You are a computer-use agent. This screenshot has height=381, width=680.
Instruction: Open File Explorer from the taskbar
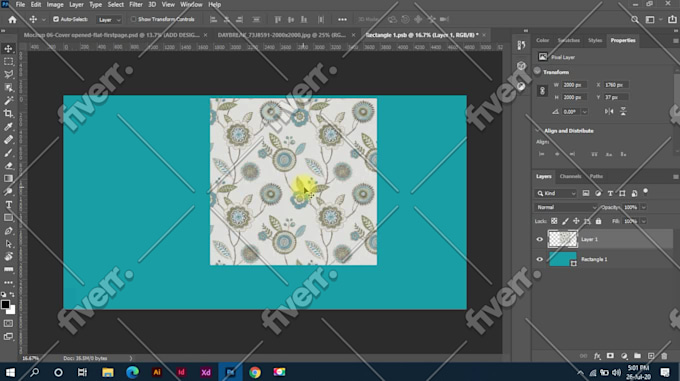click(108, 372)
